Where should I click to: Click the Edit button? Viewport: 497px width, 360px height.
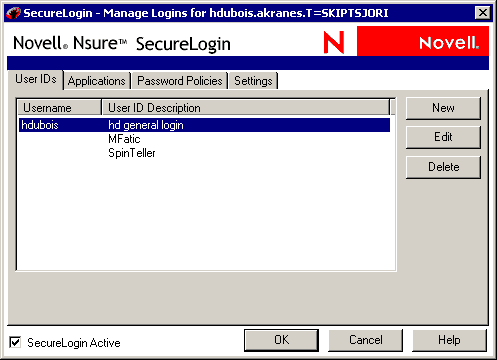[x=443, y=137]
